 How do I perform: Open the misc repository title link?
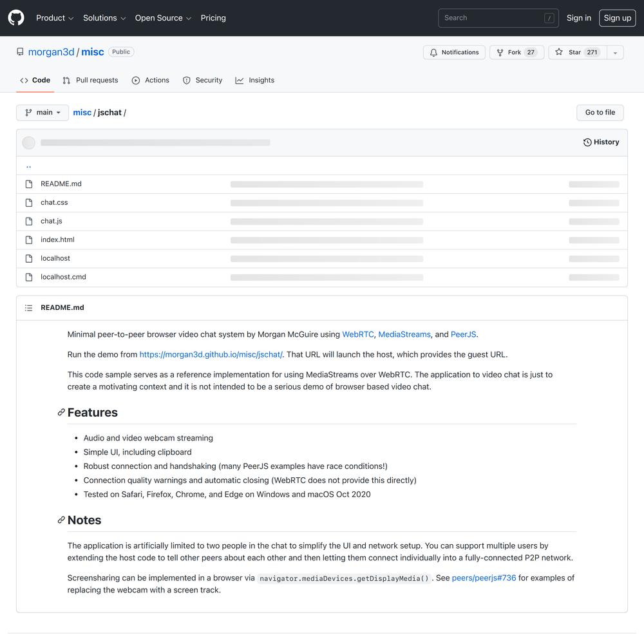pyautogui.click(x=92, y=52)
